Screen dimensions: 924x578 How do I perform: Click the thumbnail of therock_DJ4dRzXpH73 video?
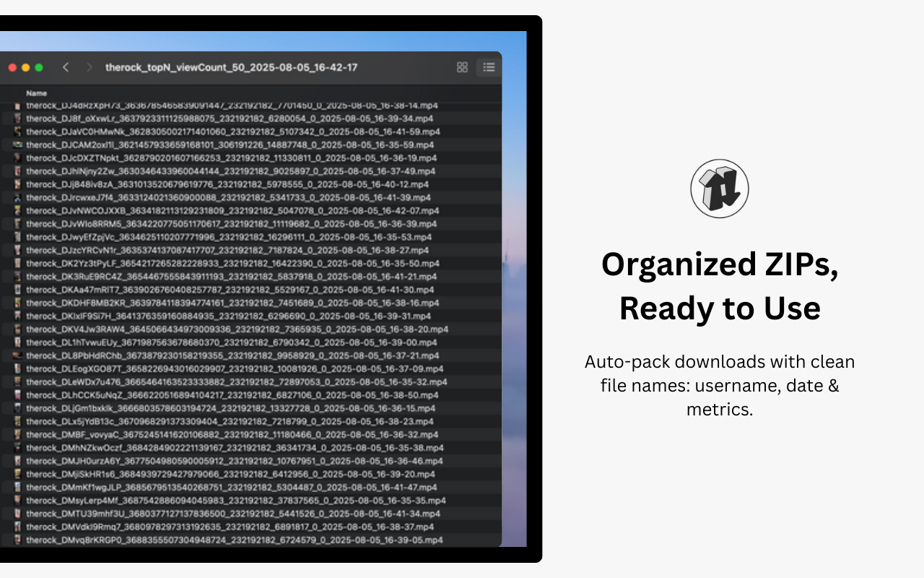(x=17, y=105)
